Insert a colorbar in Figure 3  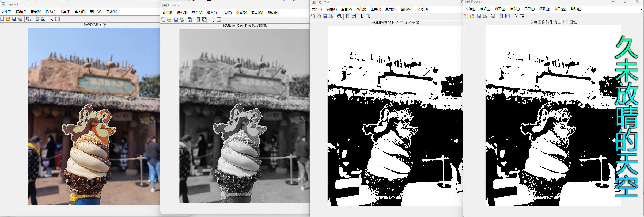(348, 17)
